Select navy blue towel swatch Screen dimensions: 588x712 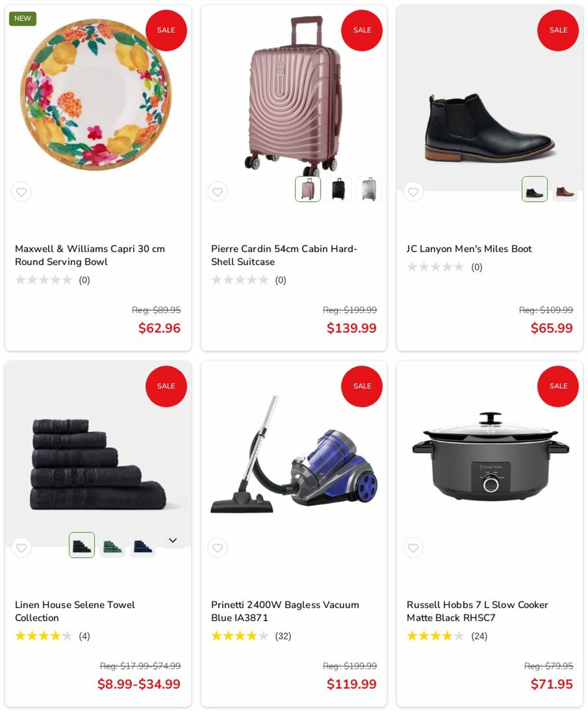click(x=143, y=545)
